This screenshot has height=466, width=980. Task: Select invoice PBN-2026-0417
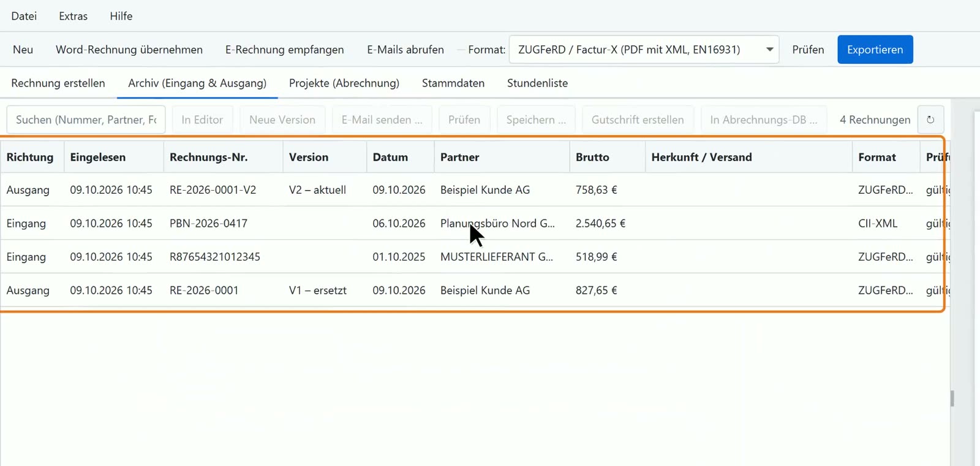pos(208,223)
